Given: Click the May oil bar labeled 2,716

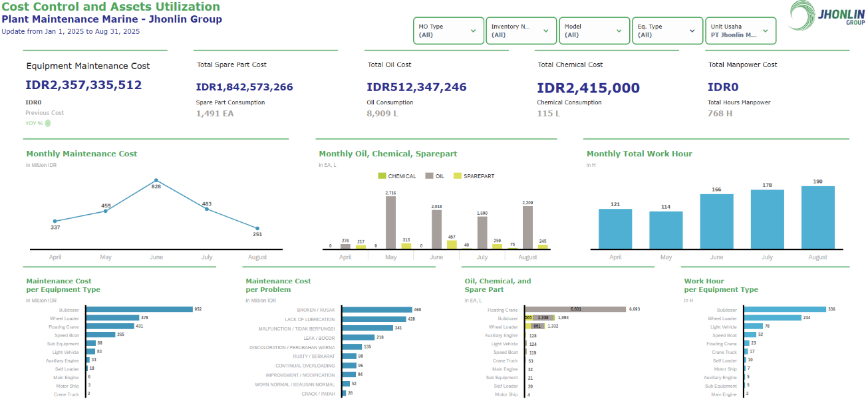Looking at the screenshot, I should [391, 222].
